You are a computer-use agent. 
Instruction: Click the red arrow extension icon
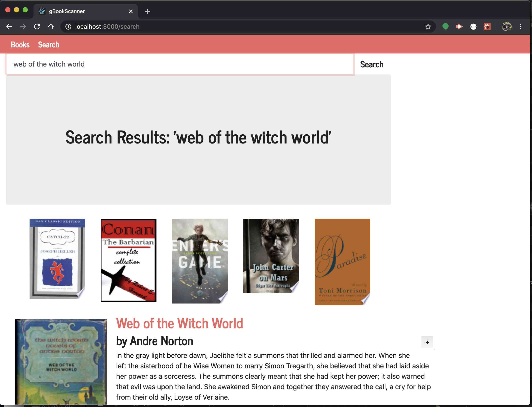point(459,27)
